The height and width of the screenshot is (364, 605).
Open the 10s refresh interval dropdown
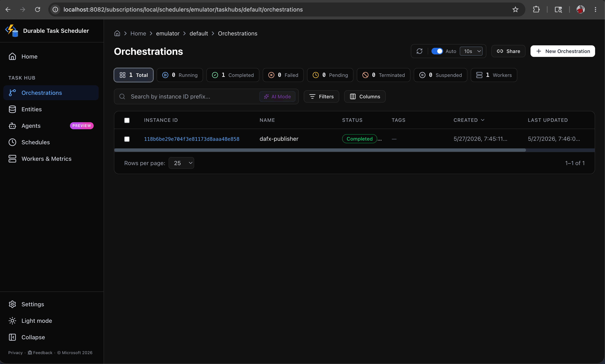(471, 51)
